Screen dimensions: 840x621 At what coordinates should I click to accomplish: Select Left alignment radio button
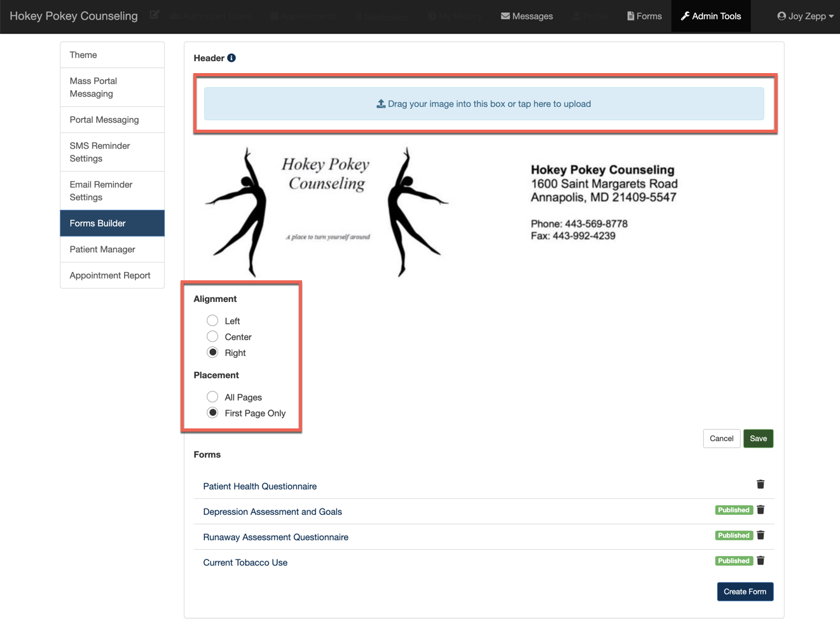click(212, 321)
